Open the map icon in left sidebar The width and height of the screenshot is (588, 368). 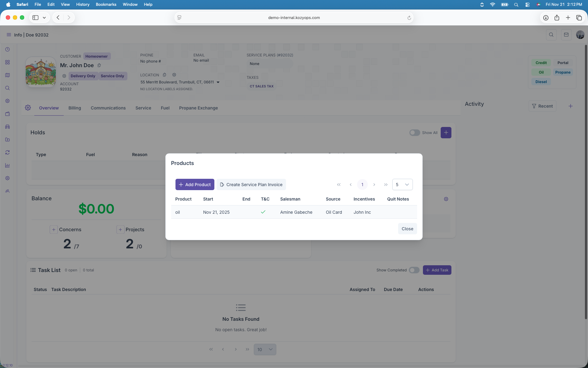coord(7,75)
